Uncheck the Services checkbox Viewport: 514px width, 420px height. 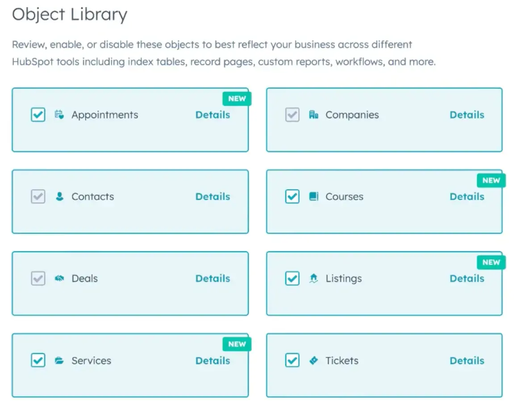(x=38, y=361)
